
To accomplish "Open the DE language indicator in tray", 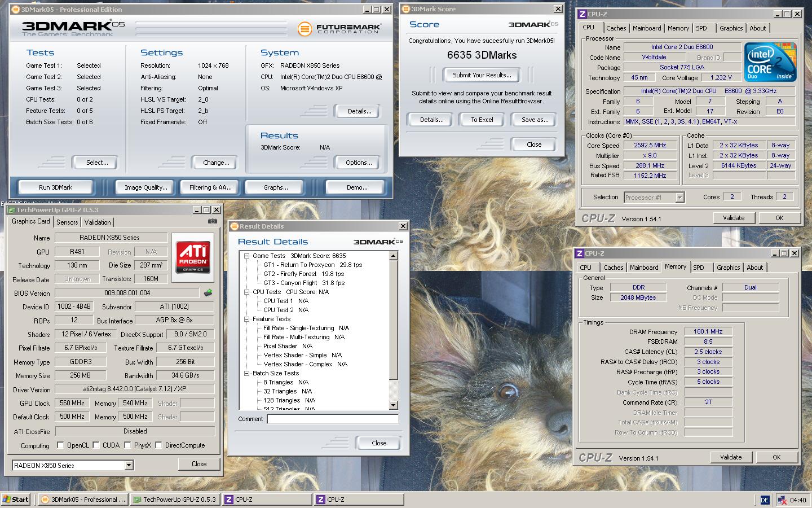I will 765,500.
